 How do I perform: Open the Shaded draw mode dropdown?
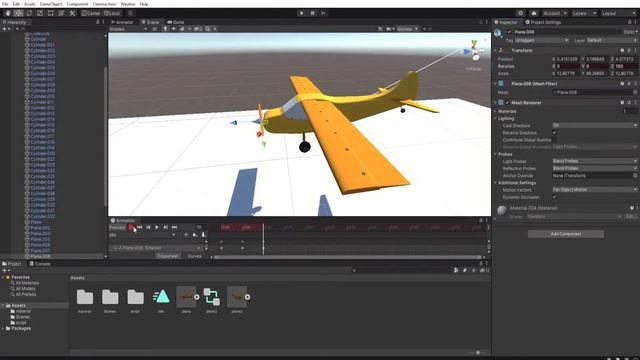coord(128,29)
